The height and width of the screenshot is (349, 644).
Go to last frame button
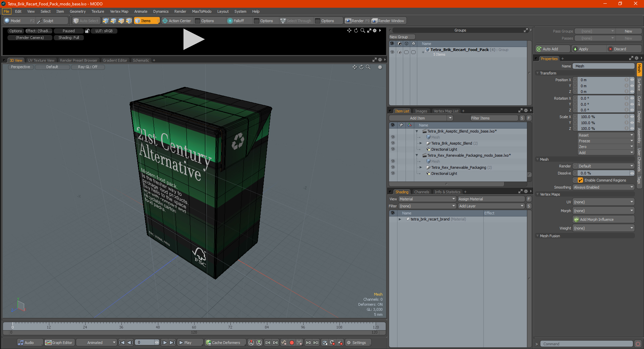[x=172, y=343]
